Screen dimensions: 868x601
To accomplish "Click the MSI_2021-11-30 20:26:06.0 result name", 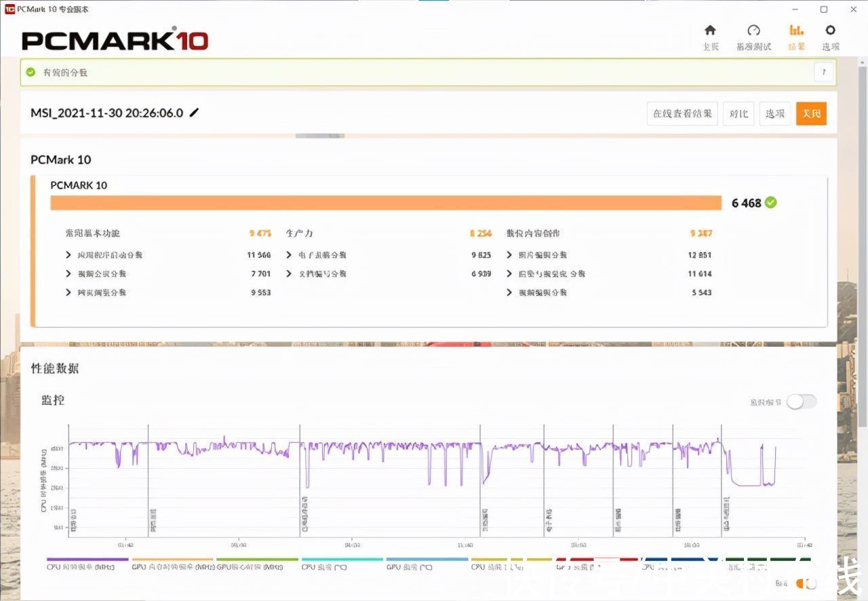I will 107,113.
